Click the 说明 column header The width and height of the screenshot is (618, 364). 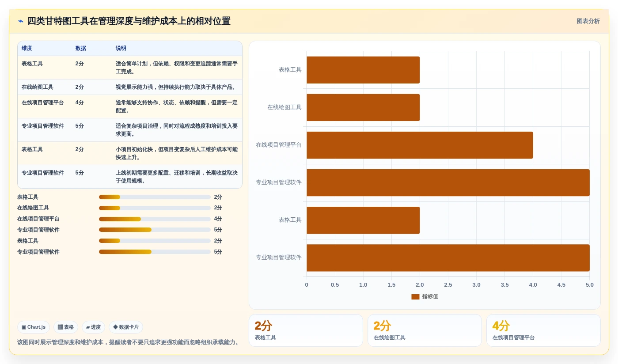pos(121,49)
